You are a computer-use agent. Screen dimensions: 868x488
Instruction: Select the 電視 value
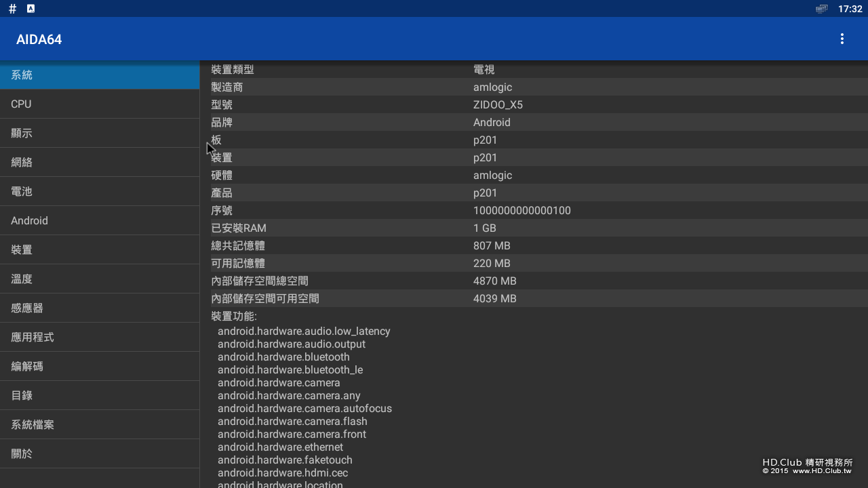pos(484,70)
